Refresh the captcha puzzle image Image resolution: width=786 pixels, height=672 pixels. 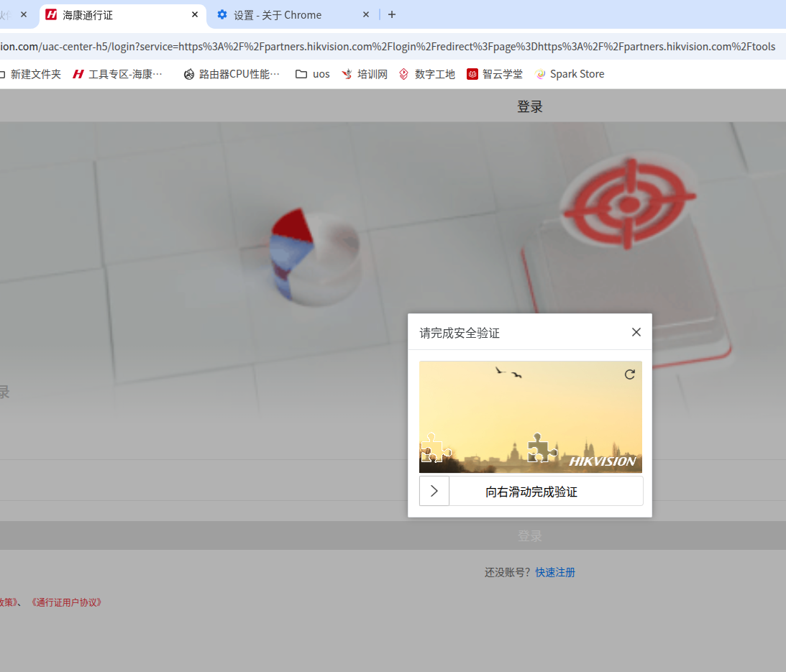630,374
